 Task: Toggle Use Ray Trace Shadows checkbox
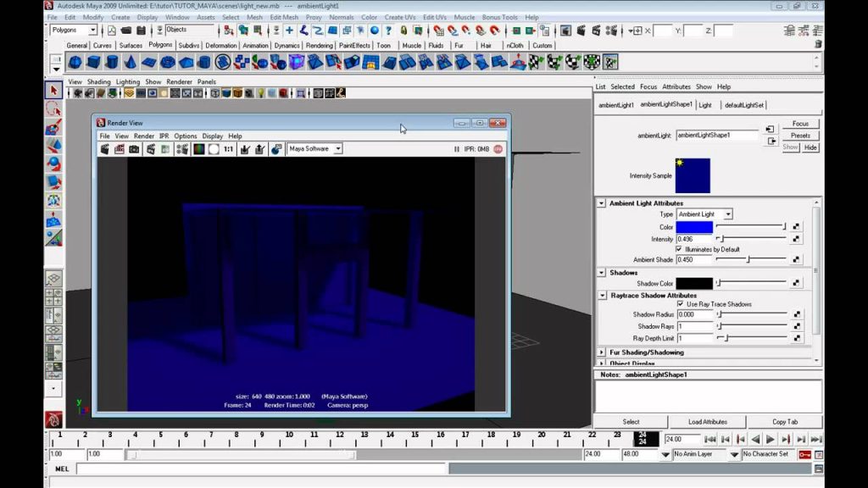(x=681, y=304)
